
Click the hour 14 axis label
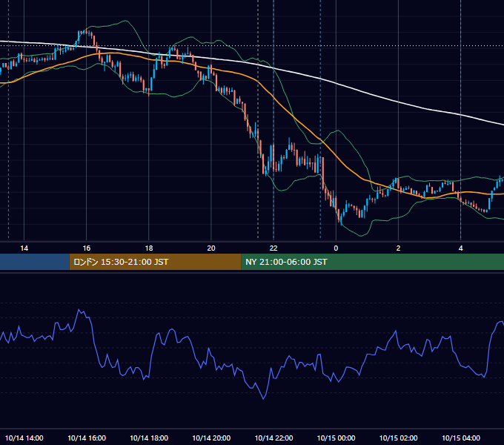coord(24,248)
